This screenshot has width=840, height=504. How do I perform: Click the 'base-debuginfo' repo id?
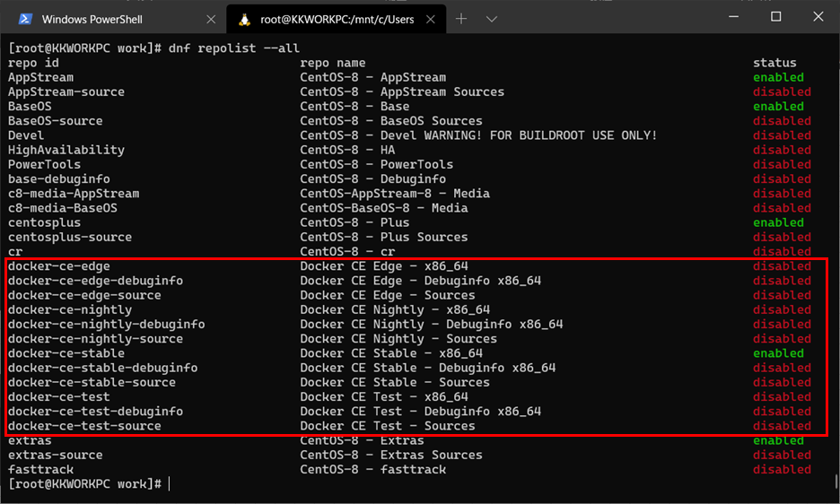59,178
